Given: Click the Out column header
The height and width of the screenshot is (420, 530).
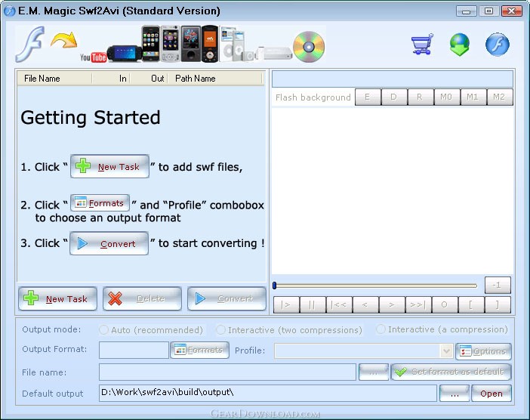Looking at the screenshot, I should point(149,79).
